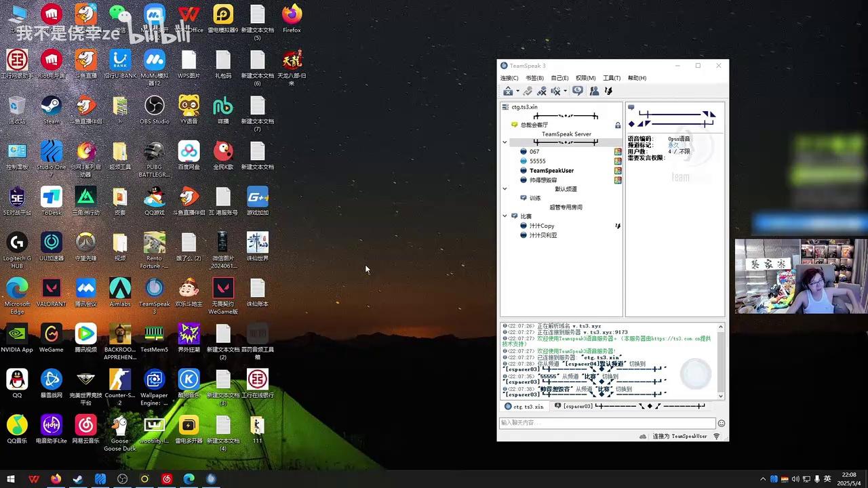Toggle speaker mute in TeamSpeak toolbar
Viewport: 868px width, 488px height.
555,91
